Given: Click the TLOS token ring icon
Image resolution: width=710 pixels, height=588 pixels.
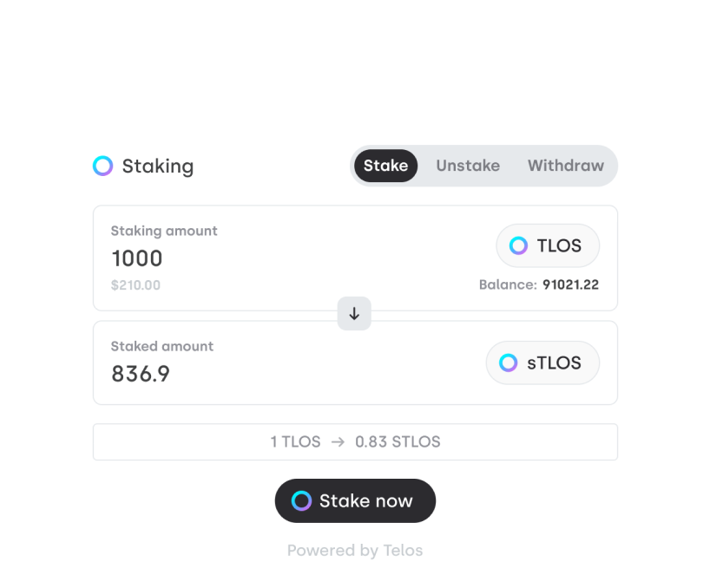Looking at the screenshot, I should [x=518, y=245].
